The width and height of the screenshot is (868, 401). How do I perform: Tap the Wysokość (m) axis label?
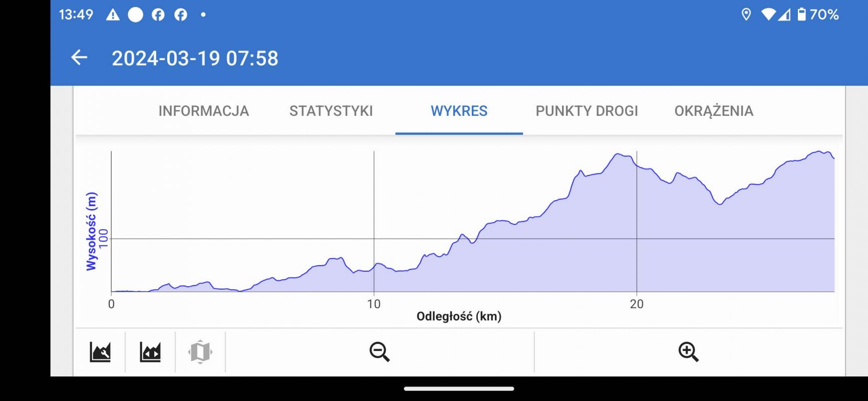[x=91, y=231]
